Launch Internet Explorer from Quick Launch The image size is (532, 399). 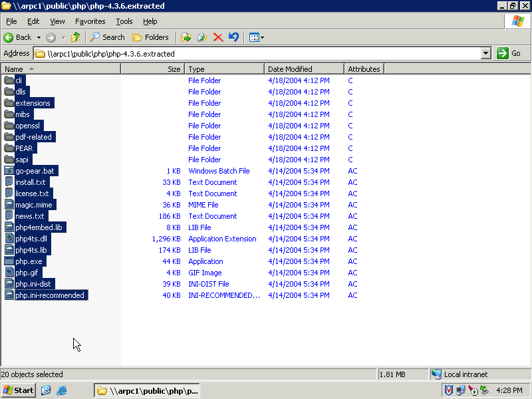coord(62,390)
